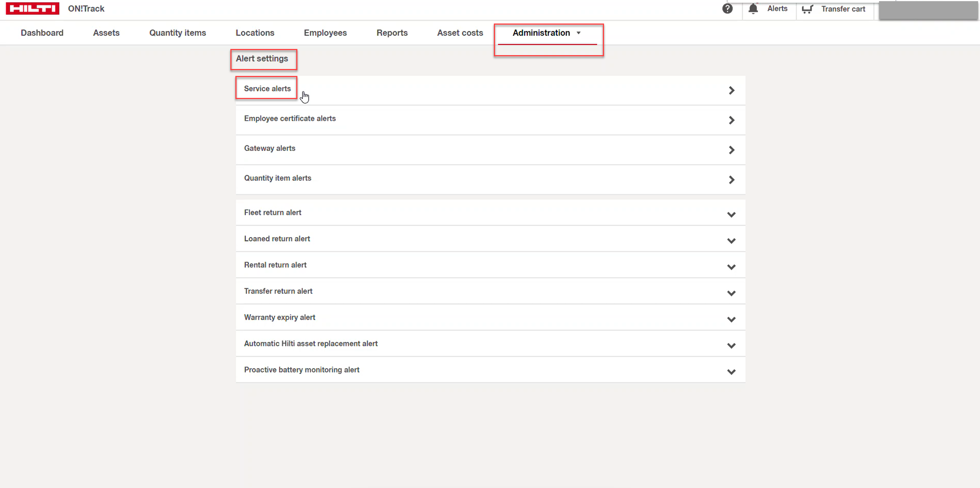Click Gateway alerts right chevron

[x=732, y=150]
